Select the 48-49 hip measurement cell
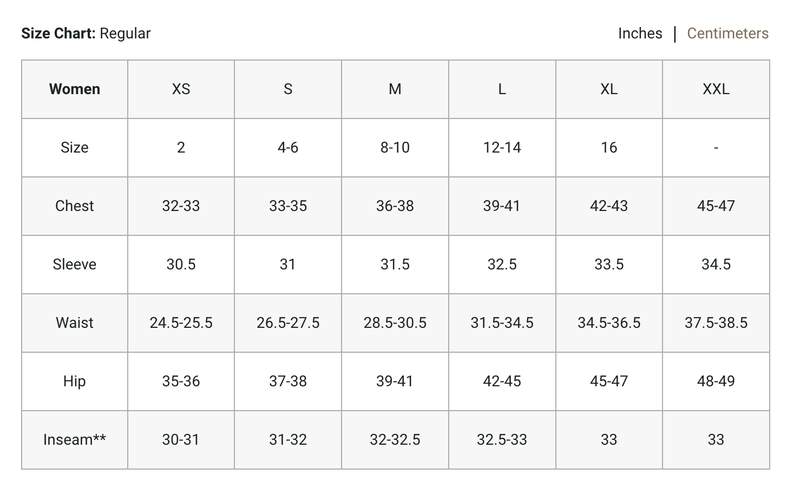800x488 pixels. tap(716, 381)
